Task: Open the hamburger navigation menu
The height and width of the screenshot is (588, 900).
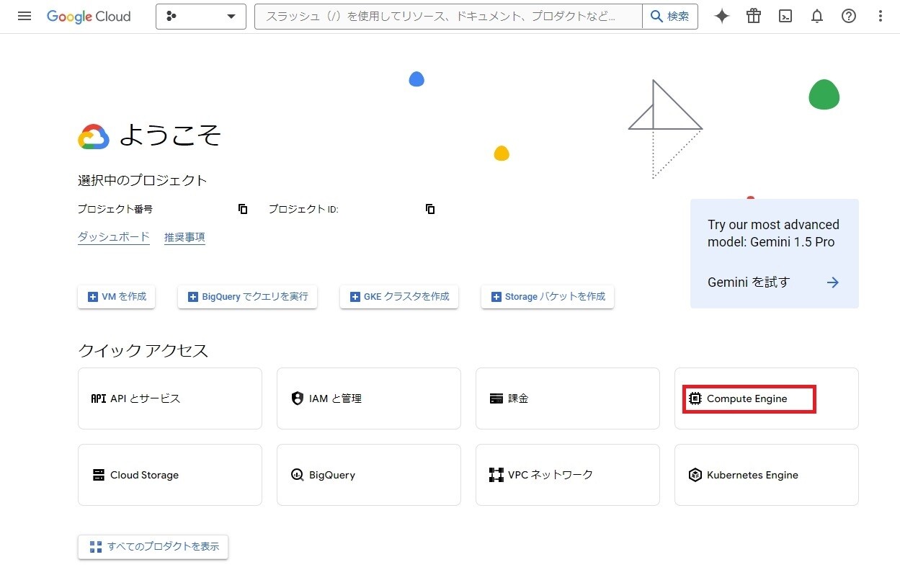Action: tap(24, 16)
